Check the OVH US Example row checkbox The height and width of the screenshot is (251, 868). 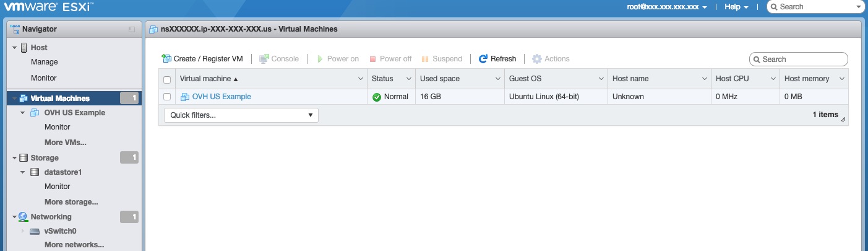coord(167,97)
